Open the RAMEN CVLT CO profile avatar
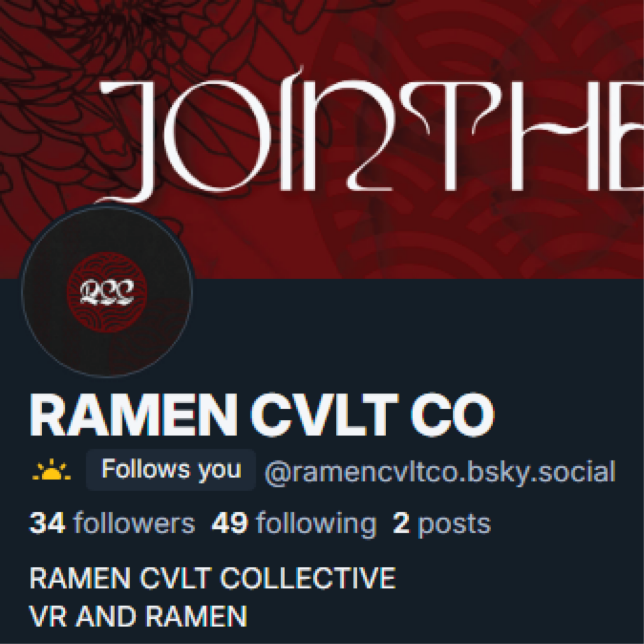Screen dimensions: 644x644 107,291
